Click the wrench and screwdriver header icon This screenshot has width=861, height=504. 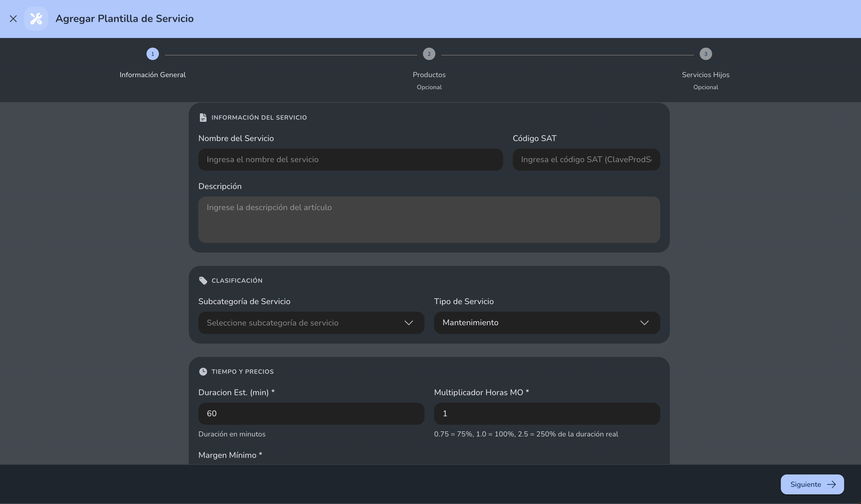(x=36, y=19)
